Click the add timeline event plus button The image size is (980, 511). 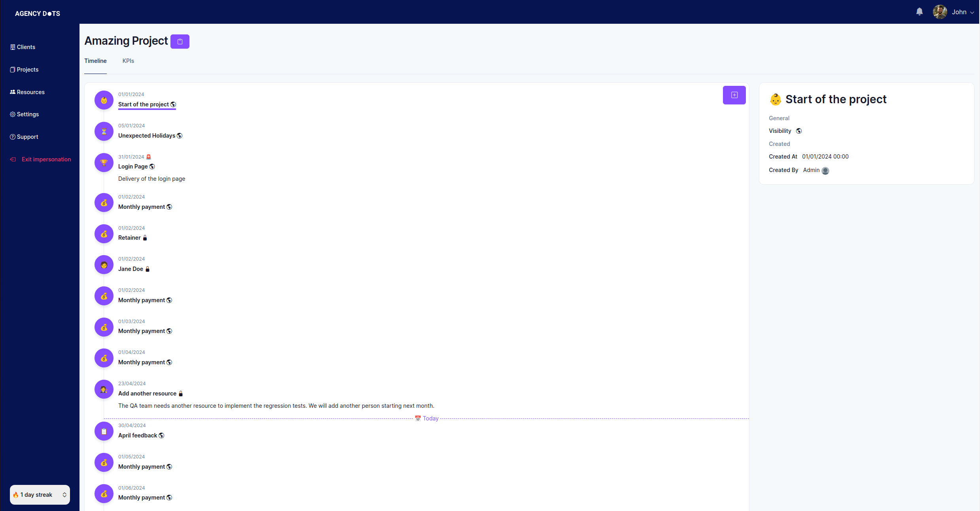pyautogui.click(x=734, y=95)
